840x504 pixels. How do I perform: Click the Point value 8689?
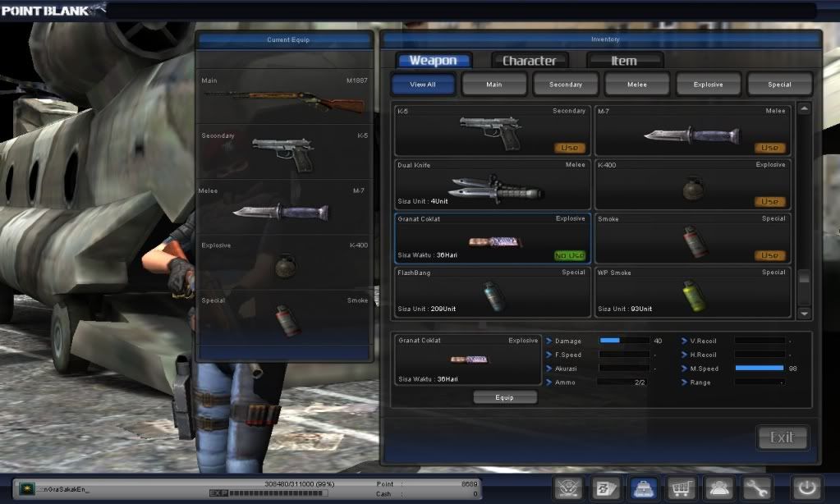(470, 483)
